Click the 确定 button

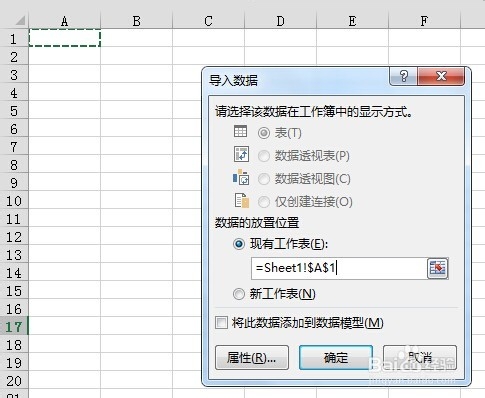pyautogui.click(x=336, y=357)
